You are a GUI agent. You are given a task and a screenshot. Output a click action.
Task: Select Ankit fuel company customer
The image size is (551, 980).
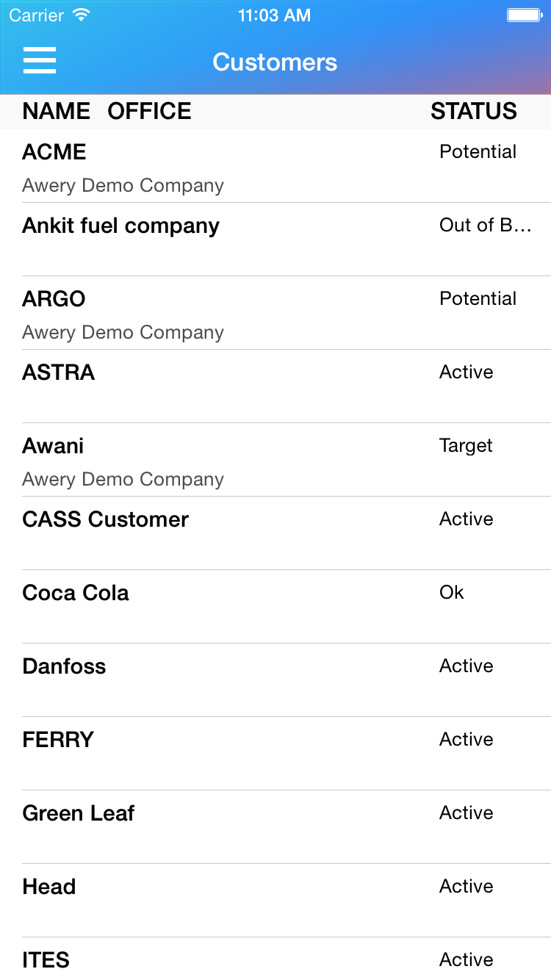[x=275, y=239]
